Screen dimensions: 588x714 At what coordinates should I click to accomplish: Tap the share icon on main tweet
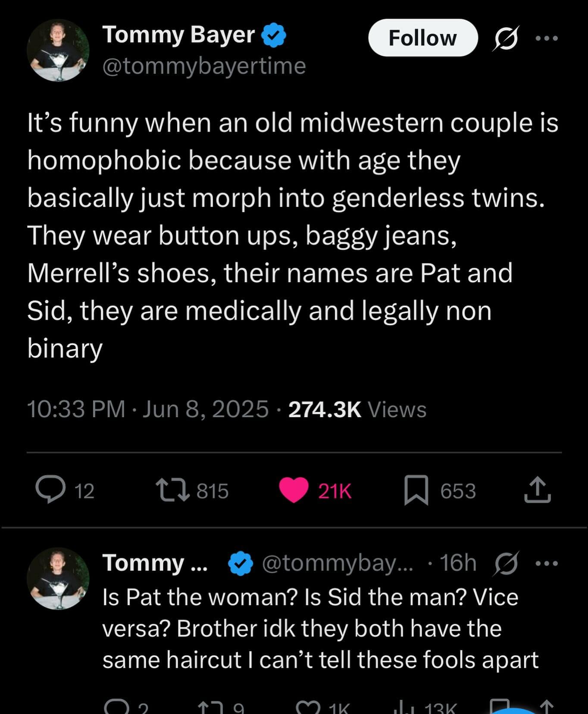[x=538, y=490]
